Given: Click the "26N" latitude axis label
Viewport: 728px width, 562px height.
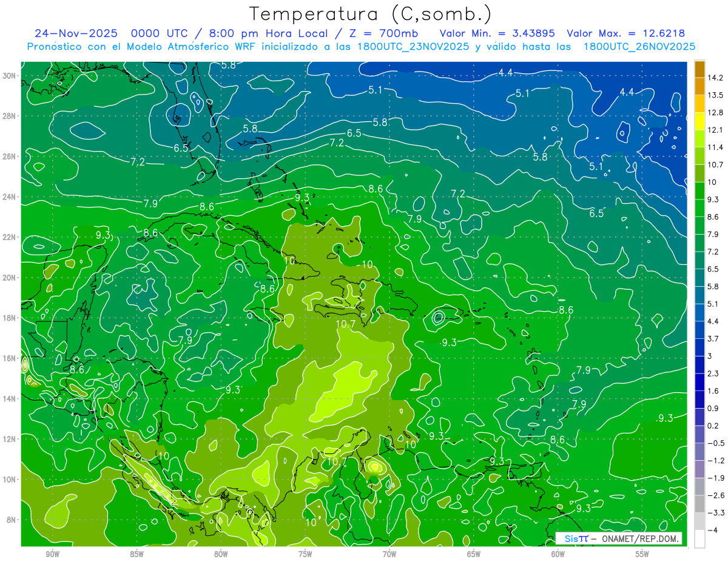Looking at the screenshot, I should (10, 156).
